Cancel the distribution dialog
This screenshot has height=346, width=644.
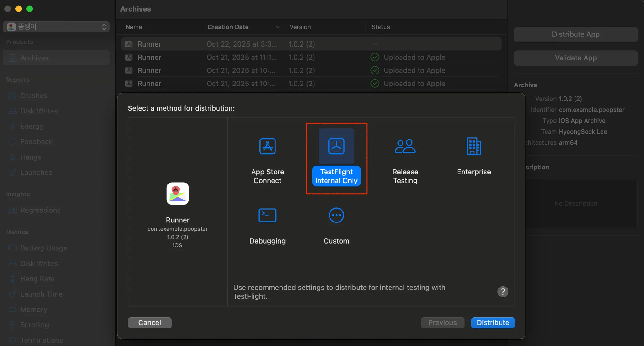click(x=150, y=323)
